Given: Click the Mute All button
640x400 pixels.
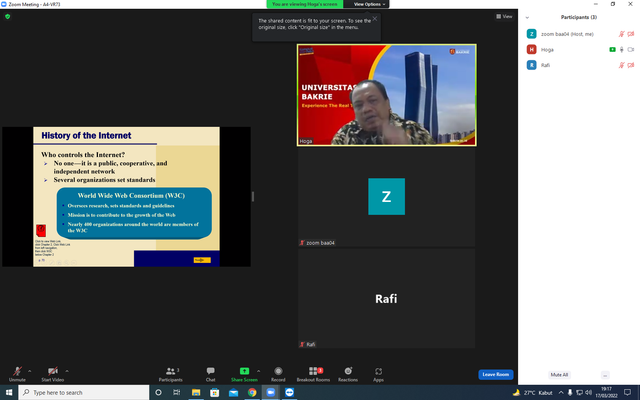Looking at the screenshot, I should coord(559,375).
